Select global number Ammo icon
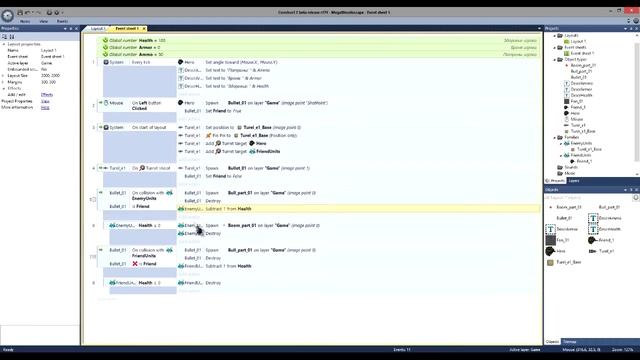Image resolution: width=640 pixels, height=360 pixels. 105,54
